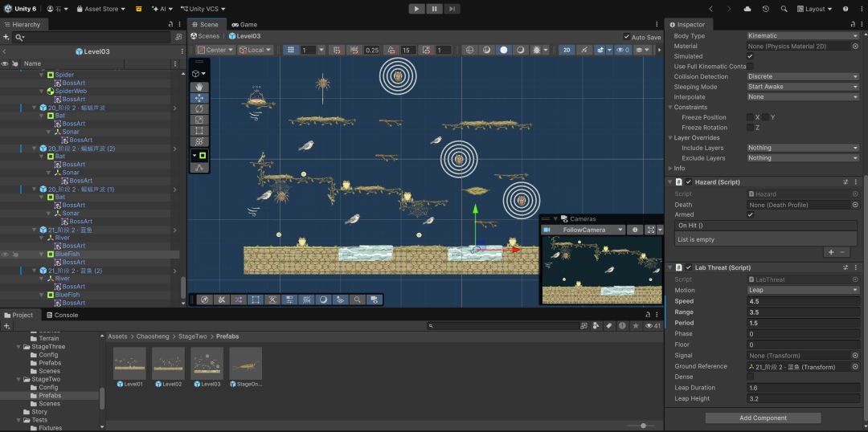The width and height of the screenshot is (868, 432).
Task: Select the Move tool in scene overlay
Action: [199, 98]
